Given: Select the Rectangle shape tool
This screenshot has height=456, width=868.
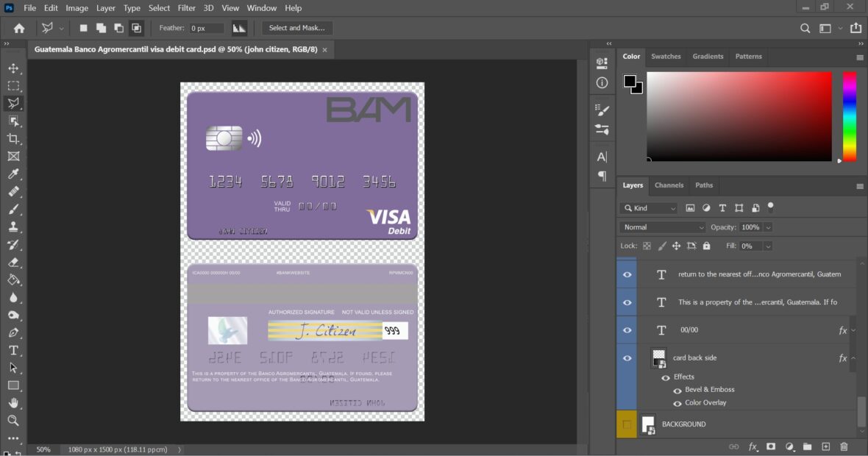Looking at the screenshot, I should [13, 385].
